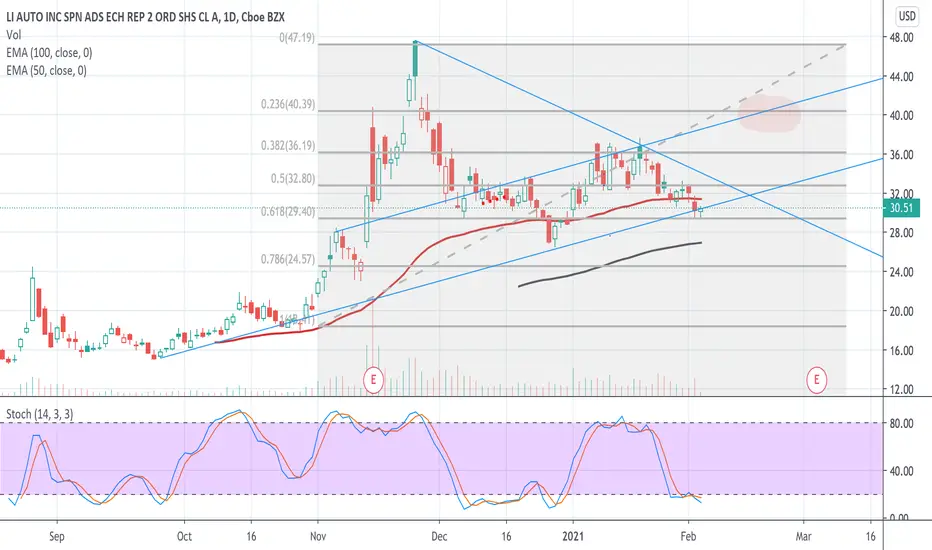The width and height of the screenshot is (932, 550).
Task: Click the Sep date axis label
Action: point(56,536)
